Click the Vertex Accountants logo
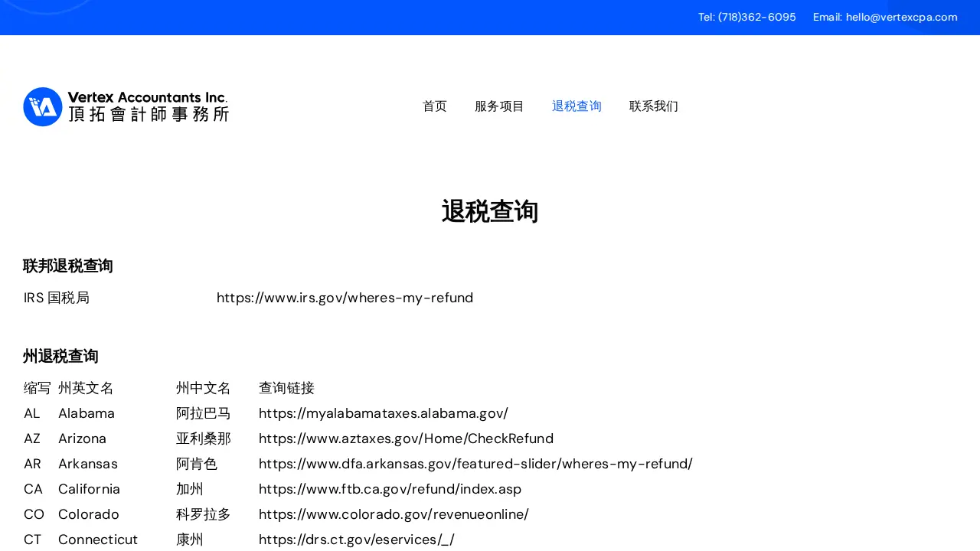 pos(126,106)
